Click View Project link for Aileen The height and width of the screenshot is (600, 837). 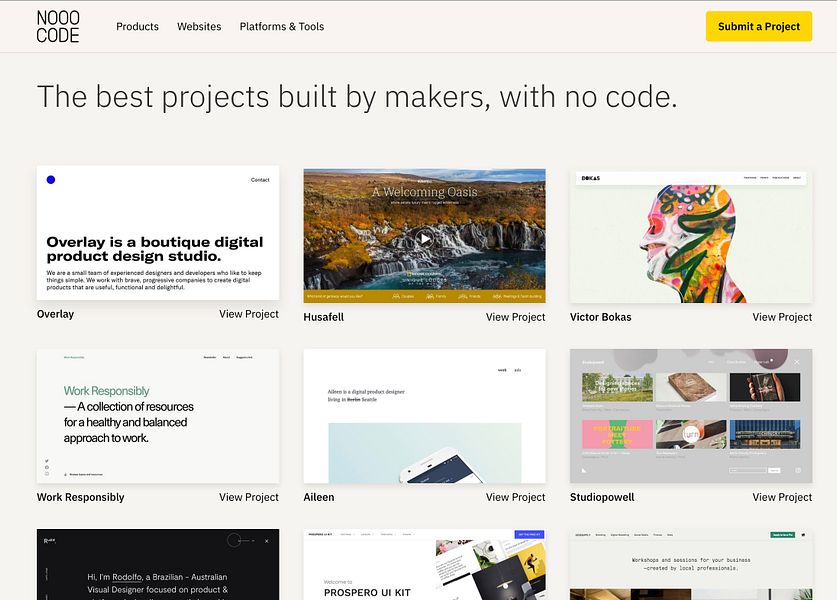point(516,497)
